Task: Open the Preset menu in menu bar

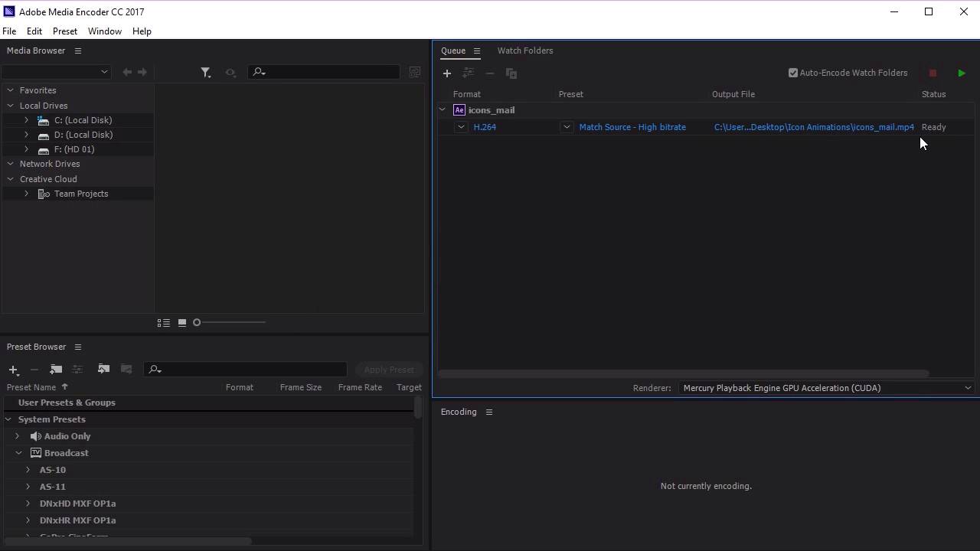Action: tap(64, 31)
